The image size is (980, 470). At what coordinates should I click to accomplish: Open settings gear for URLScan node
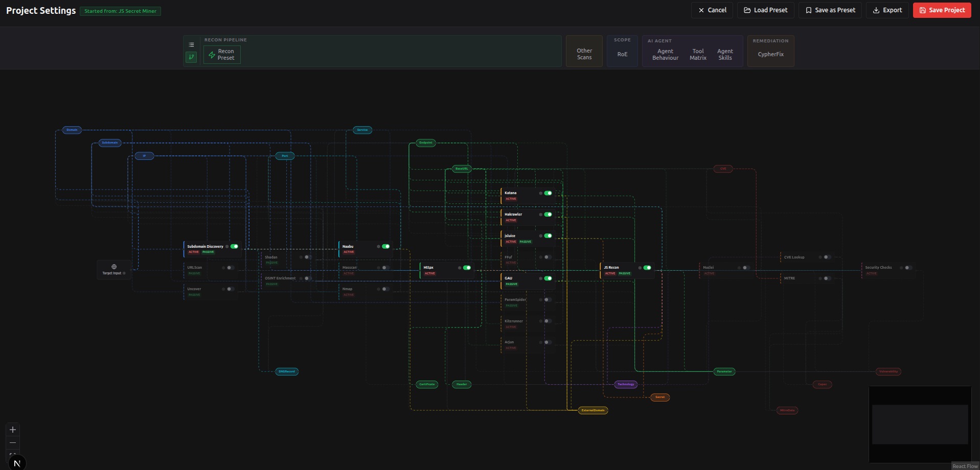pyautogui.click(x=223, y=268)
